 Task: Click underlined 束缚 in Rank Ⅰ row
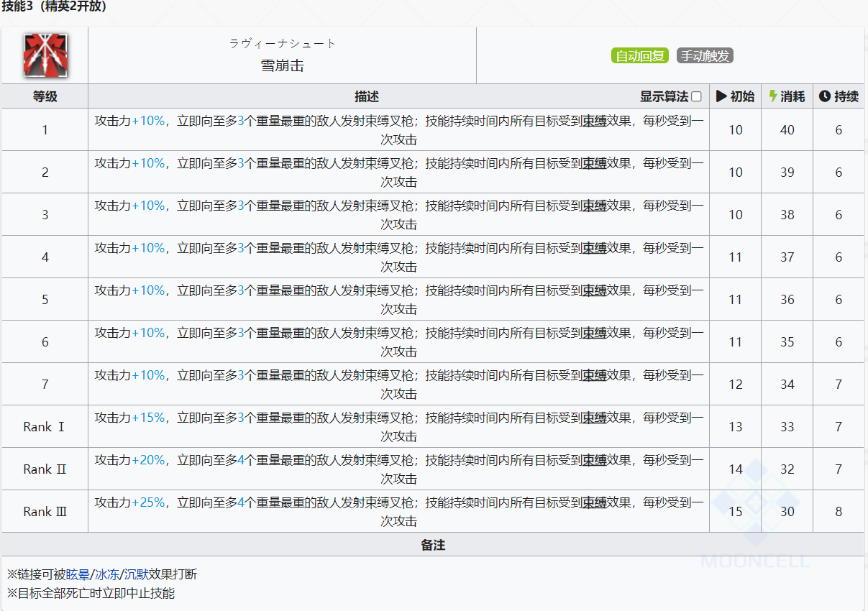tap(594, 418)
